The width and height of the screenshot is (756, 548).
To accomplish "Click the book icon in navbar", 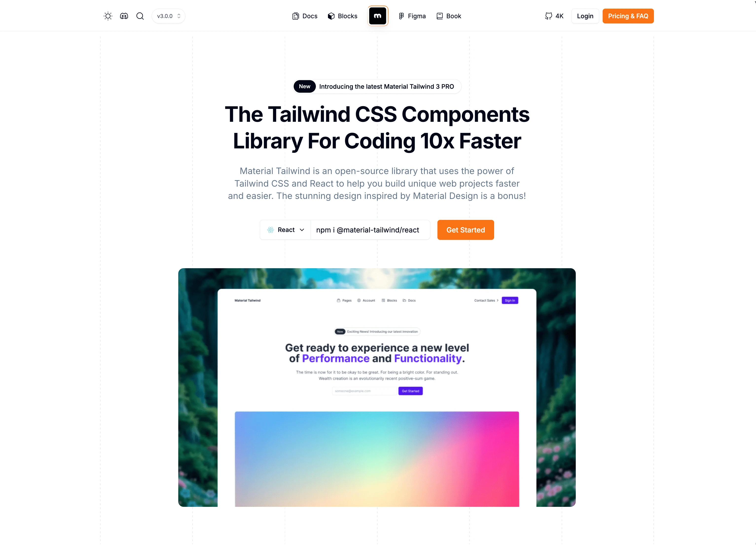I will tap(440, 16).
